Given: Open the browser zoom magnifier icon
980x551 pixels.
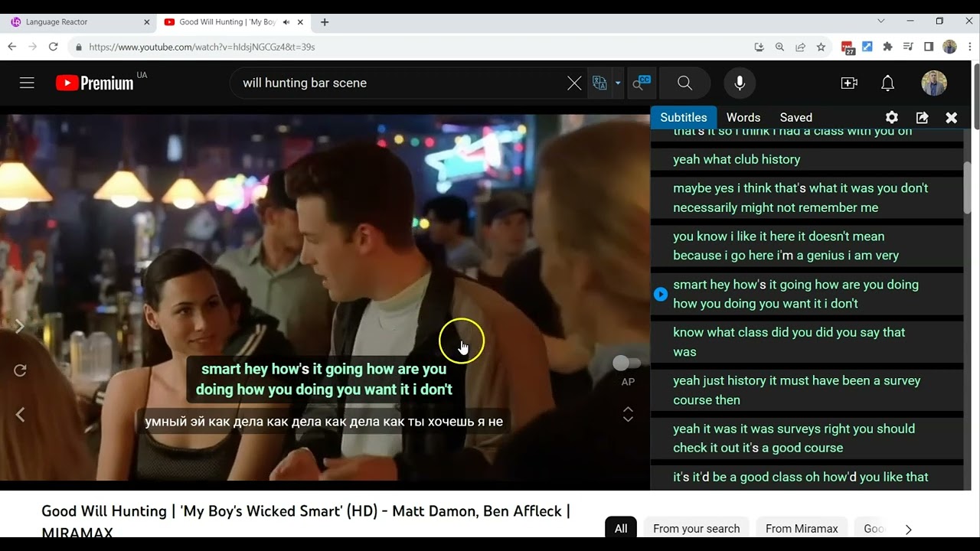Looking at the screenshot, I should [779, 47].
